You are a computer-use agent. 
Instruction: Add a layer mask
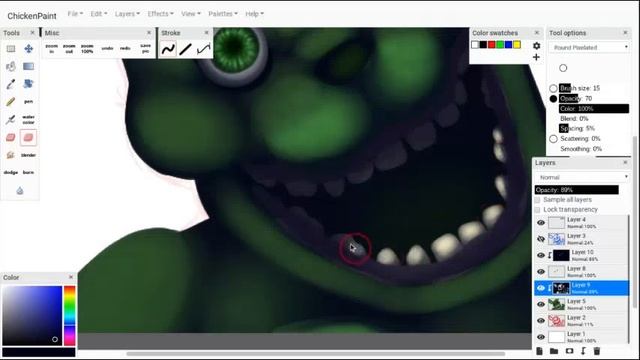pos(569,351)
